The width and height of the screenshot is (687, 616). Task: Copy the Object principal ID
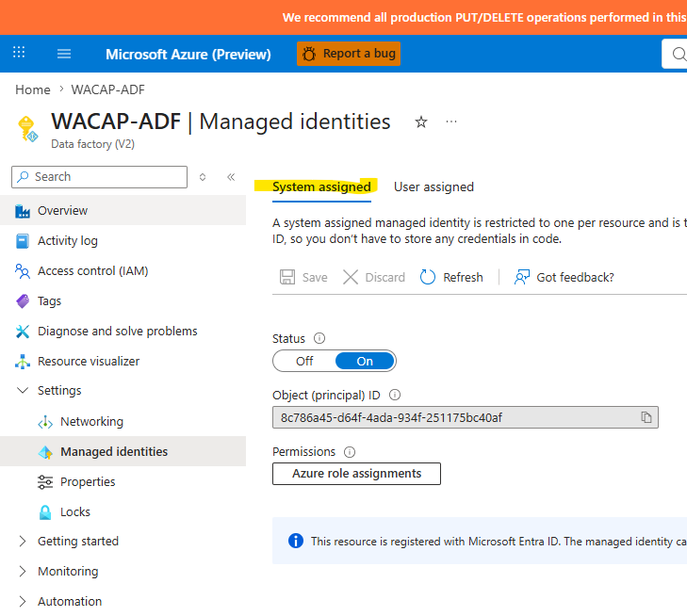tap(646, 417)
